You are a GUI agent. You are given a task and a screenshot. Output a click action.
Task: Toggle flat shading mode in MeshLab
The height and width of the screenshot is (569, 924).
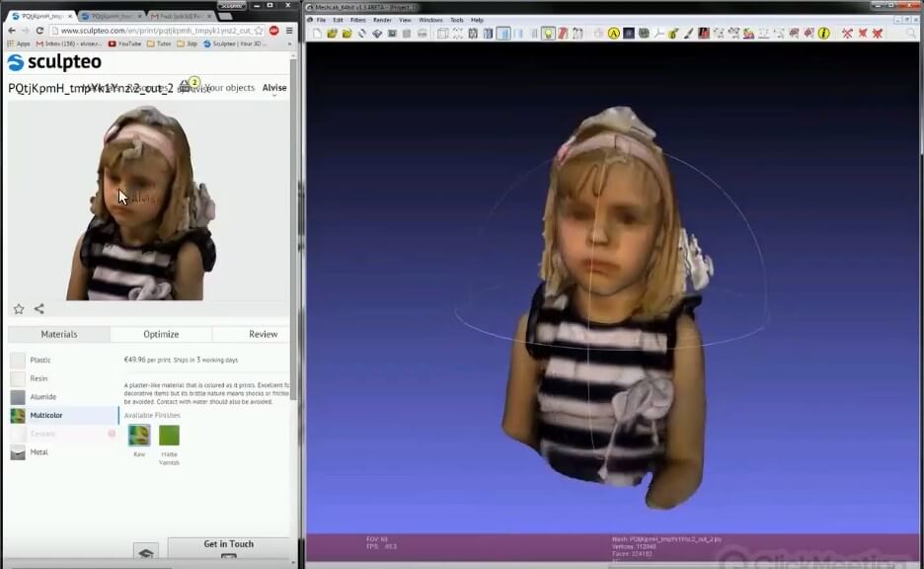tap(503, 34)
